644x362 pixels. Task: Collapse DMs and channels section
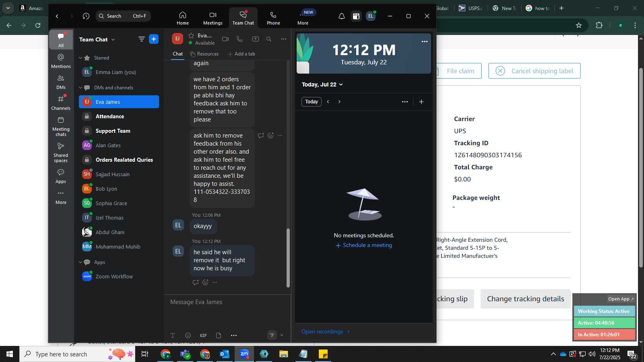(80, 88)
